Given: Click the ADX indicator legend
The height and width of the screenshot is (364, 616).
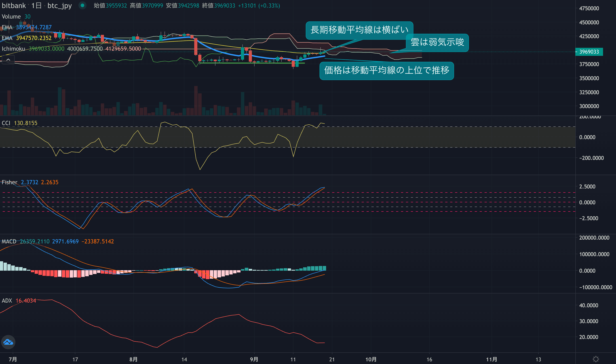Looking at the screenshot, I should (x=7, y=301).
